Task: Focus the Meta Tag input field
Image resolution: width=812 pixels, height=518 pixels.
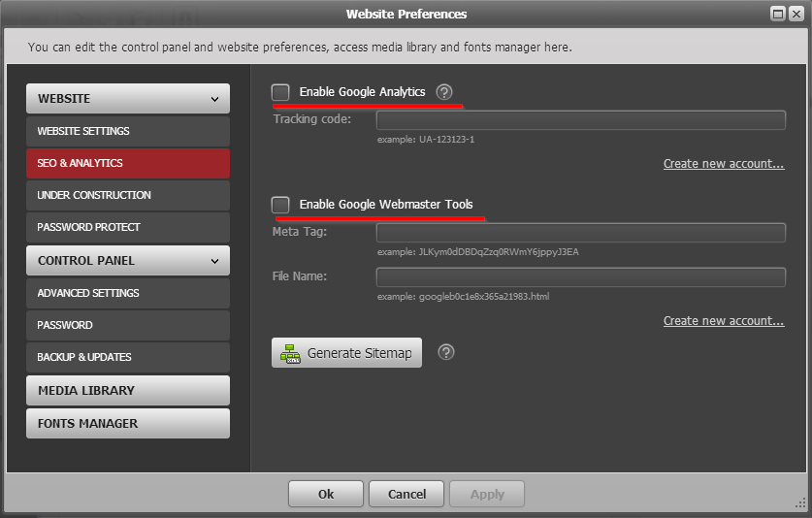Action: coord(580,233)
